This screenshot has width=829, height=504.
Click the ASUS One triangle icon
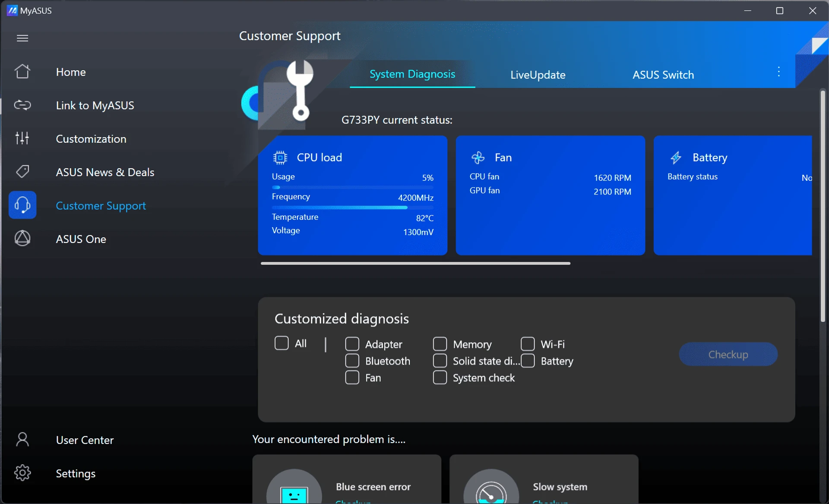(22, 238)
